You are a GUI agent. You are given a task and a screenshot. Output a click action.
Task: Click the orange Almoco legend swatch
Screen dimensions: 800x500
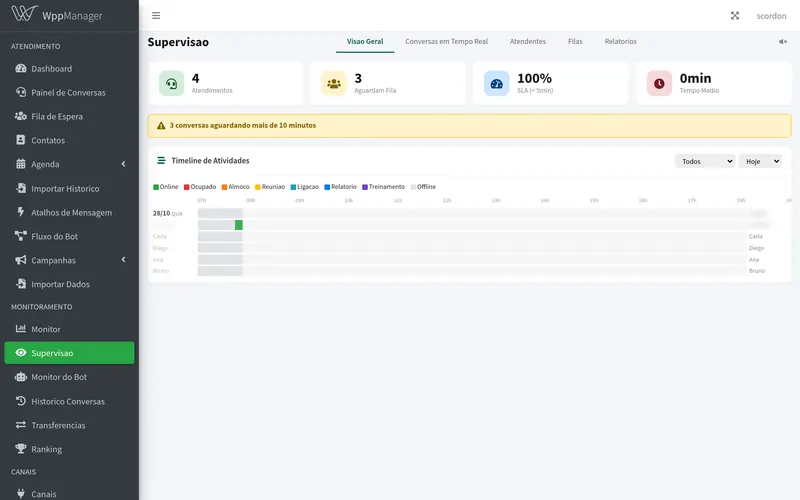[x=224, y=187]
